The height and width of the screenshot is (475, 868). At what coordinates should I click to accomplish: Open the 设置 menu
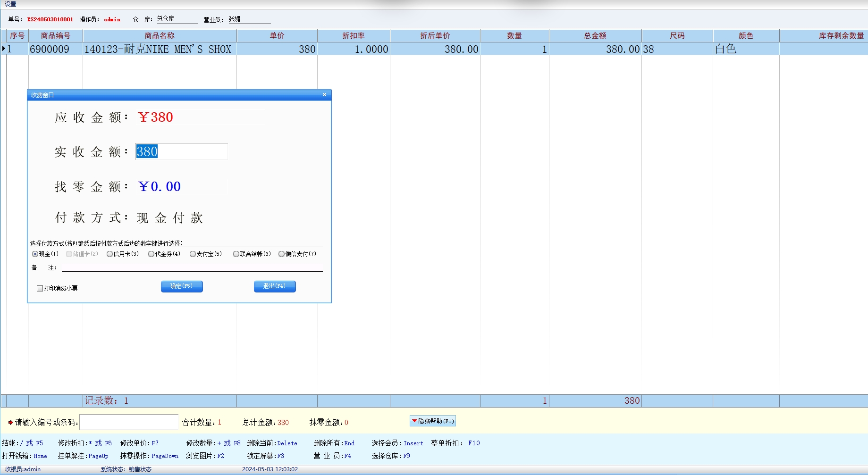[10, 4]
